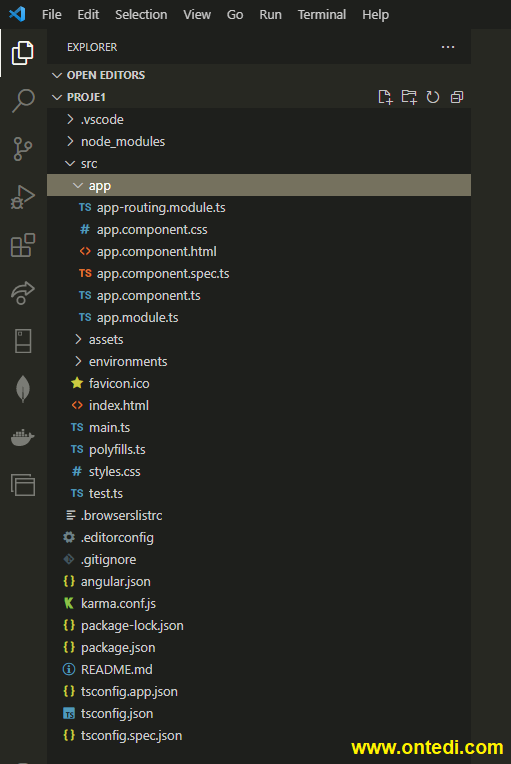Open the View menu

pos(197,15)
